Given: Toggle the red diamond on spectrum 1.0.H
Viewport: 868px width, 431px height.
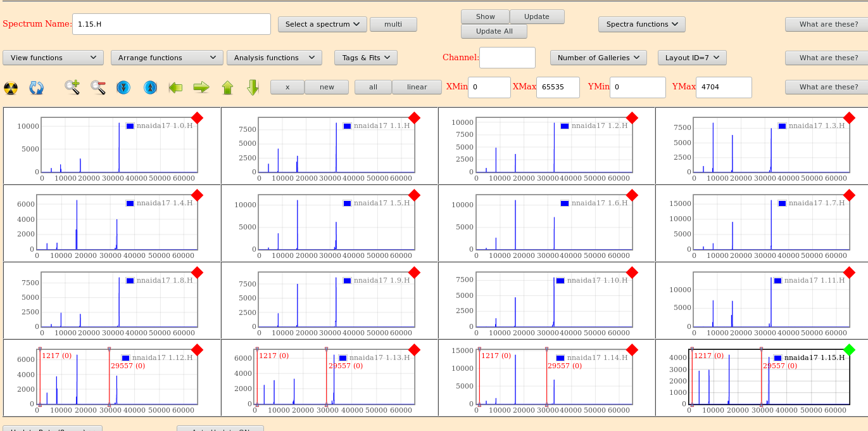Looking at the screenshot, I should 197,118.
